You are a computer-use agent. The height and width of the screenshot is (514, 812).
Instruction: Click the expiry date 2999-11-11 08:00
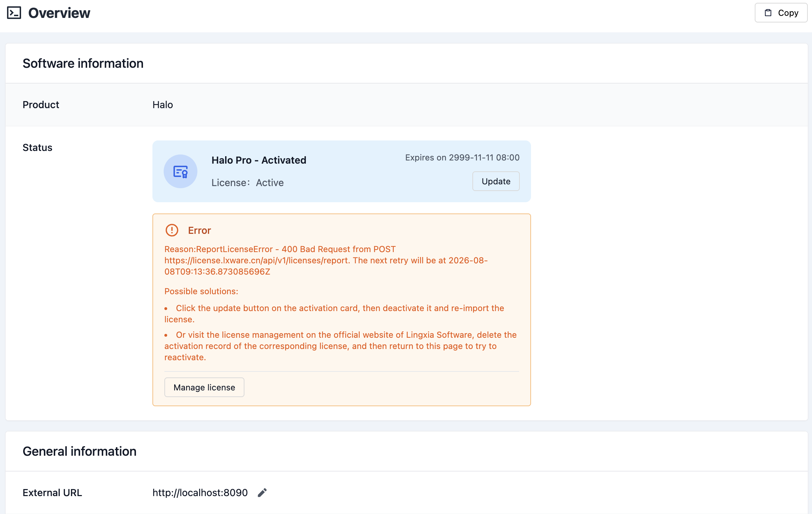point(484,158)
